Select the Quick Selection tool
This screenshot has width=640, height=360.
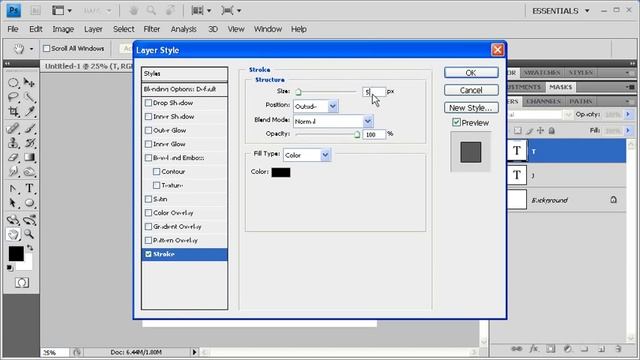point(29,97)
